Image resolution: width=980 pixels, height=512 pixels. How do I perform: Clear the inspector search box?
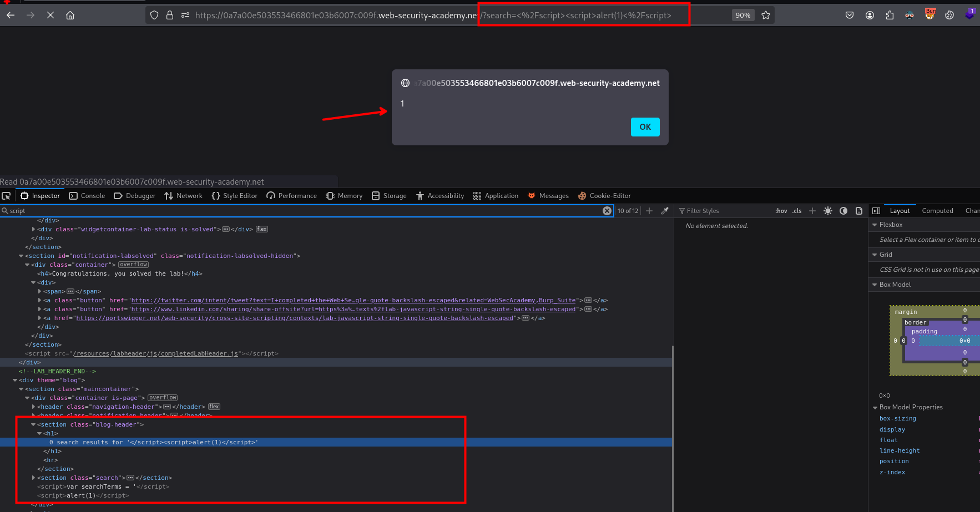tap(607, 211)
